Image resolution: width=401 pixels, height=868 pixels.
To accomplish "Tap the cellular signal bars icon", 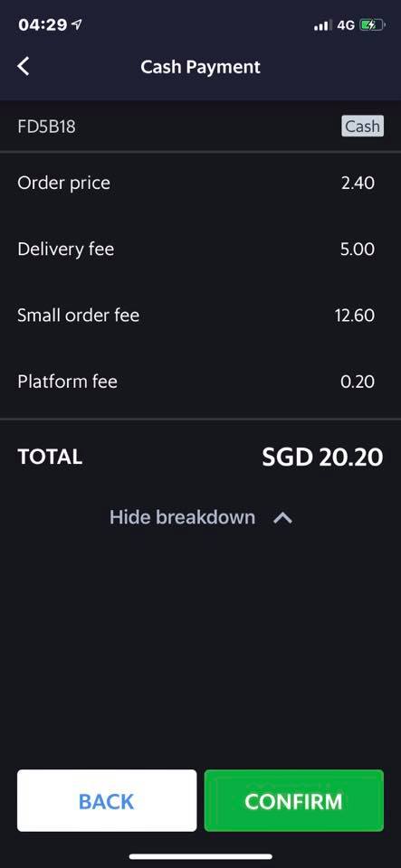I will (322, 25).
